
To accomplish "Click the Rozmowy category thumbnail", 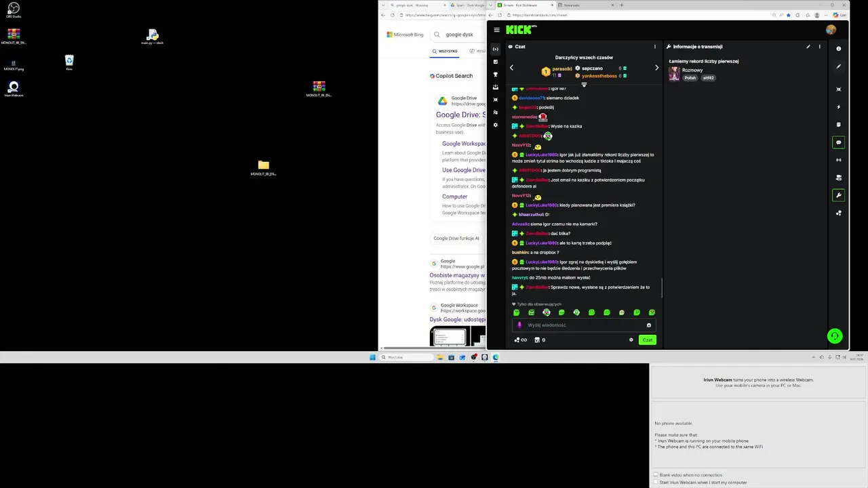I will [x=674, y=73].
